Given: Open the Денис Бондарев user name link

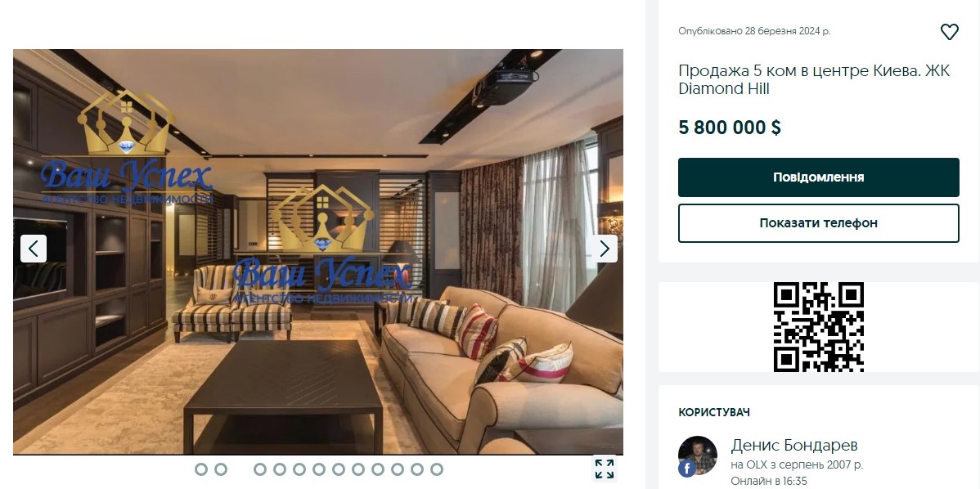Looking at the screenshot, I should [x=794, y=446].
